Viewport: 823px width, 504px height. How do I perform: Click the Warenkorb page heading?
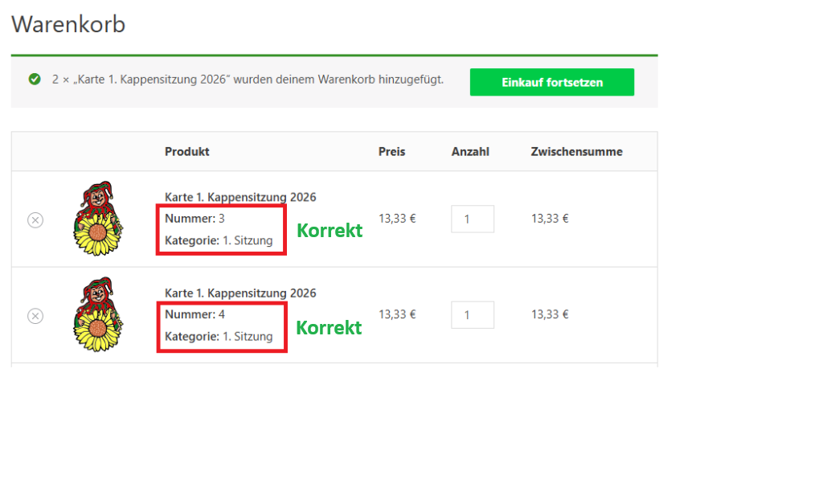[68, 24]
